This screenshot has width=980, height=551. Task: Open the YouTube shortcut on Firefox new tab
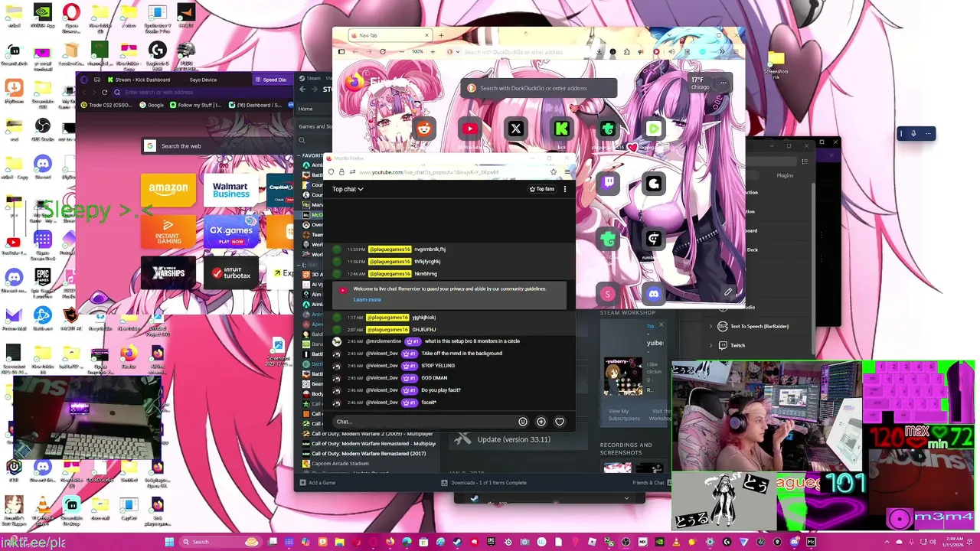[x=469, y=129]
